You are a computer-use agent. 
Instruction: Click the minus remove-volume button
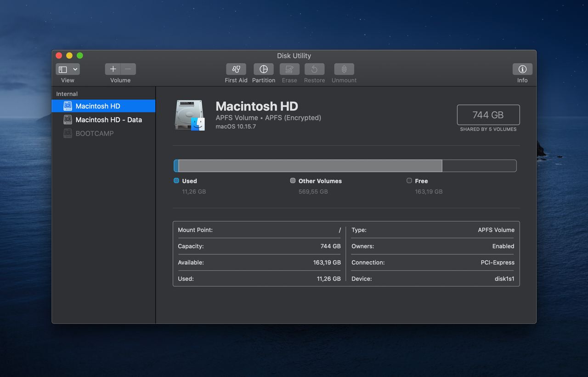tap(128, 69)
